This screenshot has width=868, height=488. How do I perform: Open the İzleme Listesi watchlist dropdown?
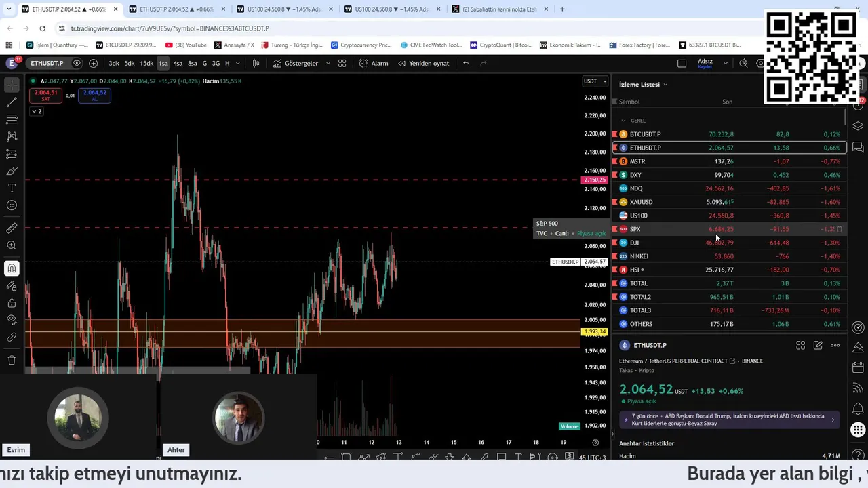click(x=644, y=84)
